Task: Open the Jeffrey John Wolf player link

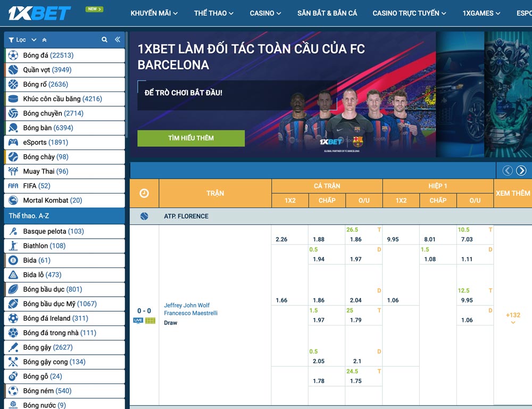Action: tap(187, 305)
